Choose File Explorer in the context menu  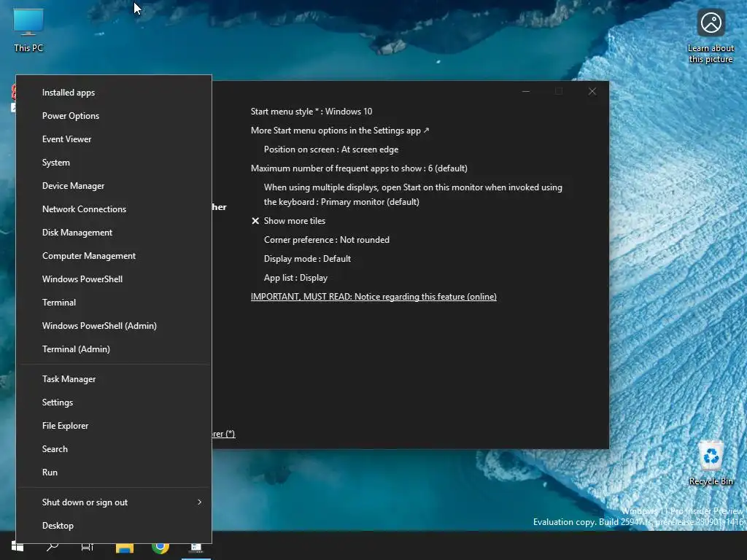click(x=114, y=426)
